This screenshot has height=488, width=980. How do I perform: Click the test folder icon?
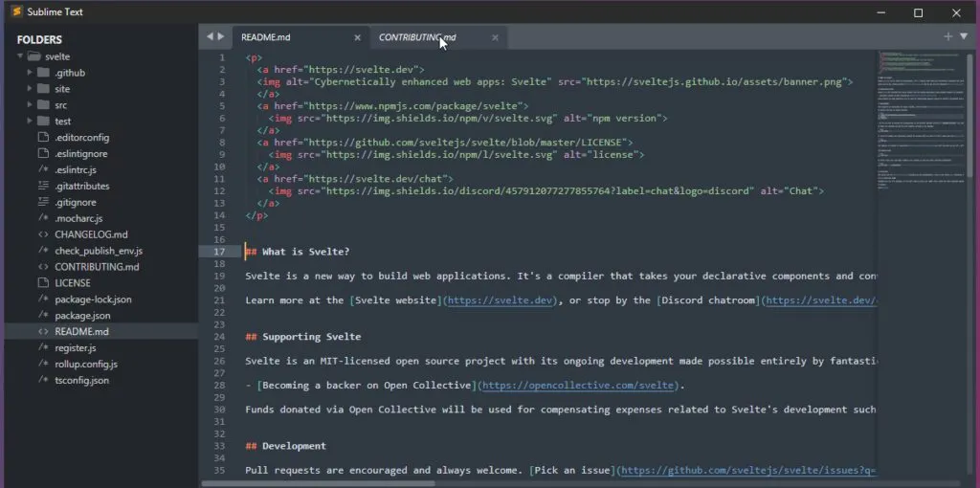(43, 122)
